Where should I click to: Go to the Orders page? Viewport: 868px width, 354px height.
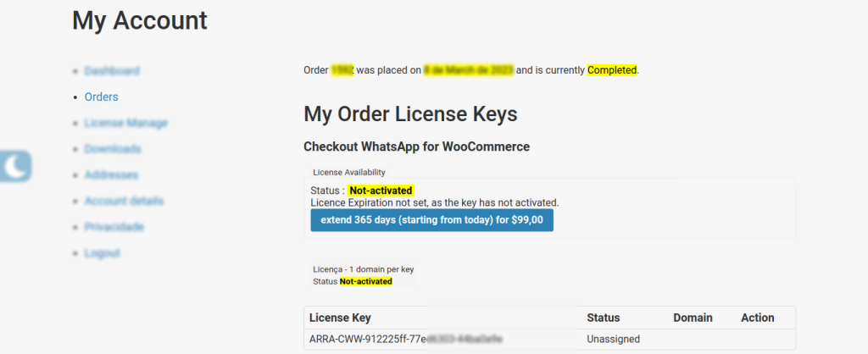click(x=102, y=97)
